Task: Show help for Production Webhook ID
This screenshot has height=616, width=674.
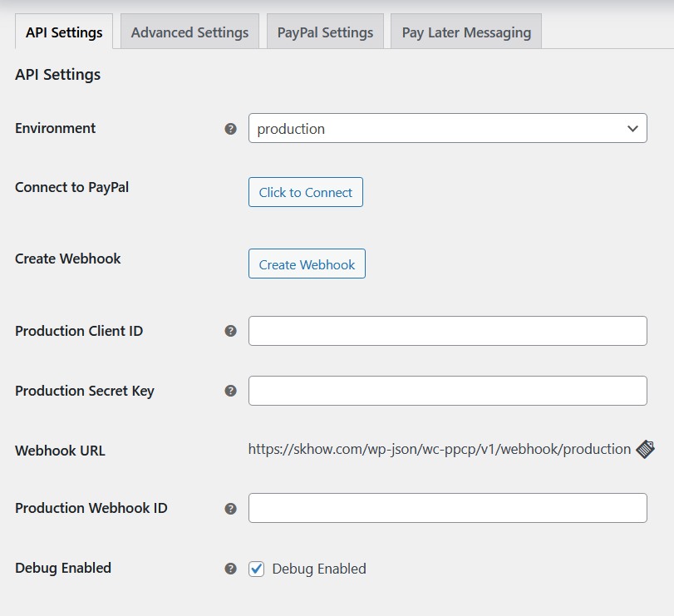Action: click(x=231, y=509)
